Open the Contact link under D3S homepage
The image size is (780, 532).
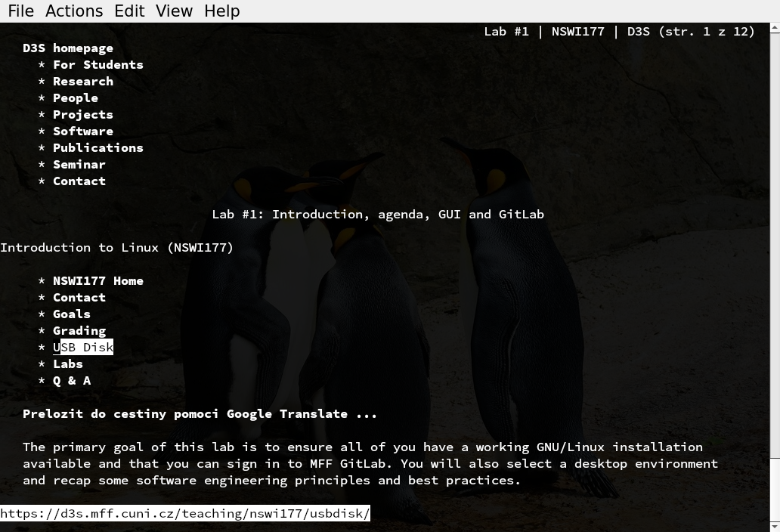(x=79, y=181)
